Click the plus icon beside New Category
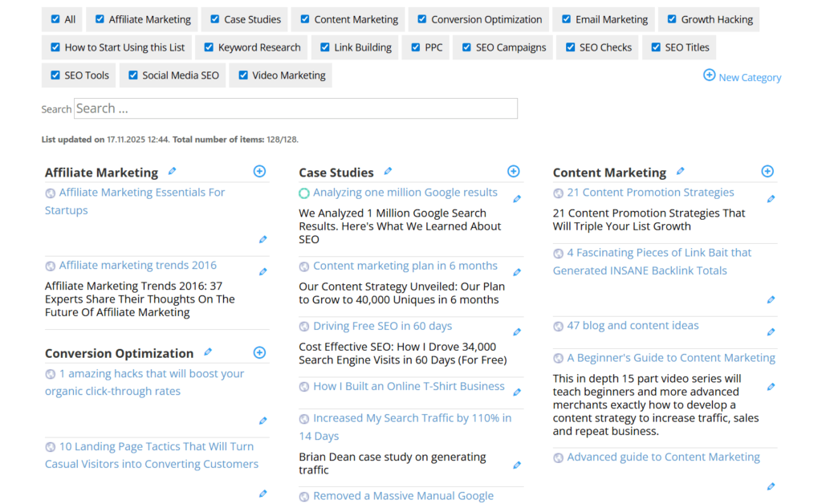The image size is (822, 504). point(710,75)
